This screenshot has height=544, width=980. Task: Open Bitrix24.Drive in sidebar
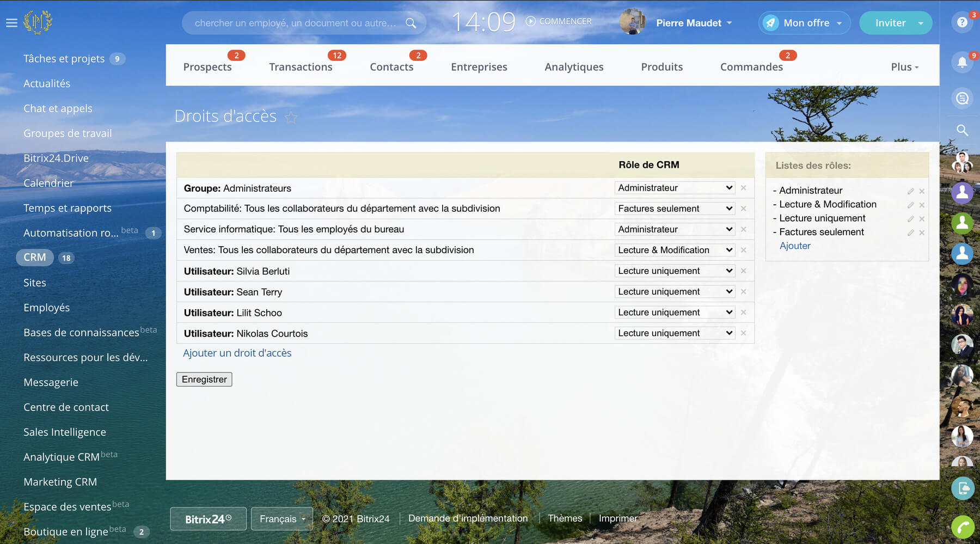tap(56, 158)
